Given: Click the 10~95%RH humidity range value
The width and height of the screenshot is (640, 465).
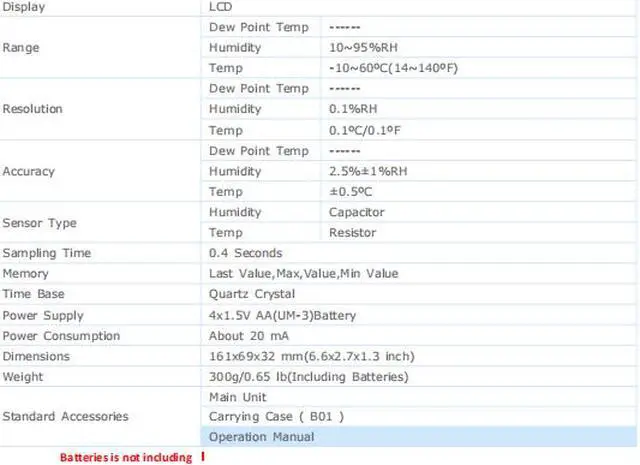Looking at the screenshot, I should point(362,47).
